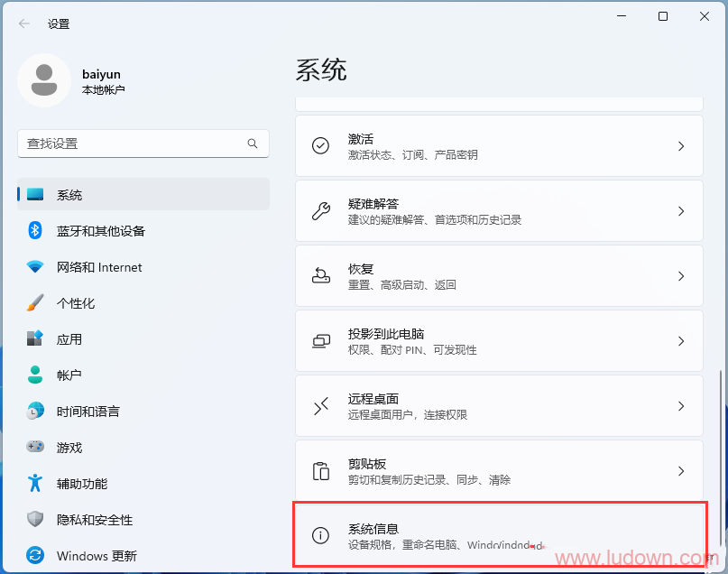Click the 恢复 recovery icon
The height and width of the screenshot is (574, 728).
click(x=320, y=276)
